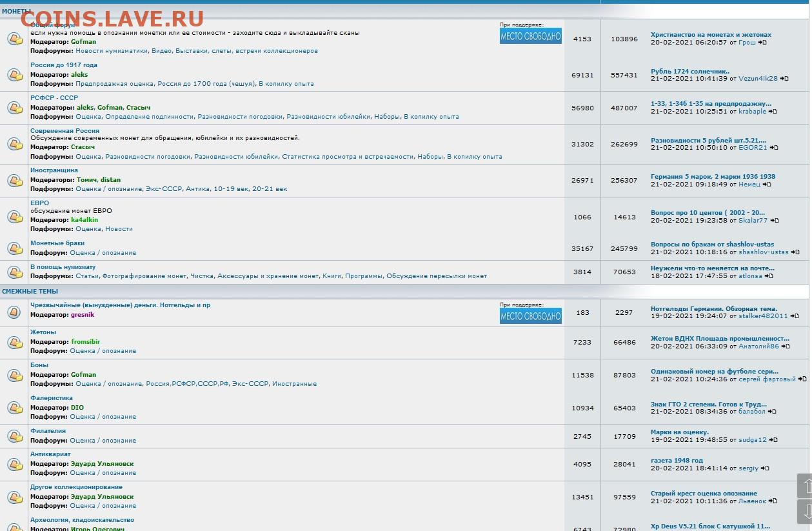Image resolution: width=812 pixels, height=531 pixels.
Task: Click the forum status icon for ЕВРО
Action: coord(14,217)
